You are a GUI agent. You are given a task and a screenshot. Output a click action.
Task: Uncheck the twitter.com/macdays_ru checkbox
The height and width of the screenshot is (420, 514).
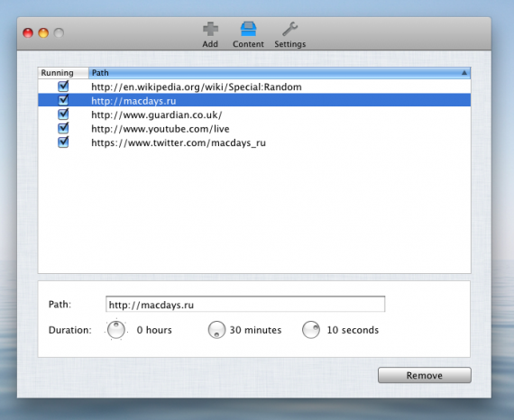pyautogui.click(x=63, y=142)
